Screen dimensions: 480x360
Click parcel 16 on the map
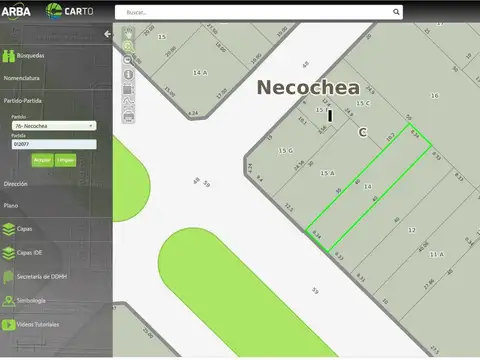point(435,96)
